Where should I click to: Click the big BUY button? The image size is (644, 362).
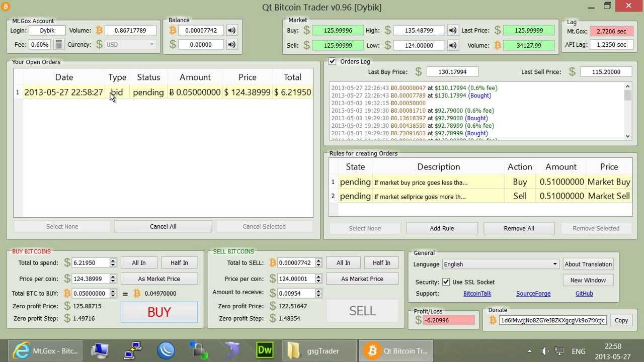pyautogui.click(x=159, y=312)
